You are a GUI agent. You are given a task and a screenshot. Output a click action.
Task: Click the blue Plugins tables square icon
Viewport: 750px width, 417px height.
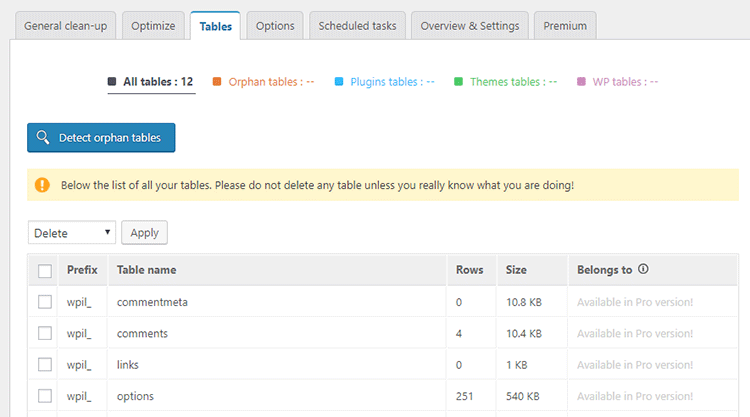[x=339, y=81]
